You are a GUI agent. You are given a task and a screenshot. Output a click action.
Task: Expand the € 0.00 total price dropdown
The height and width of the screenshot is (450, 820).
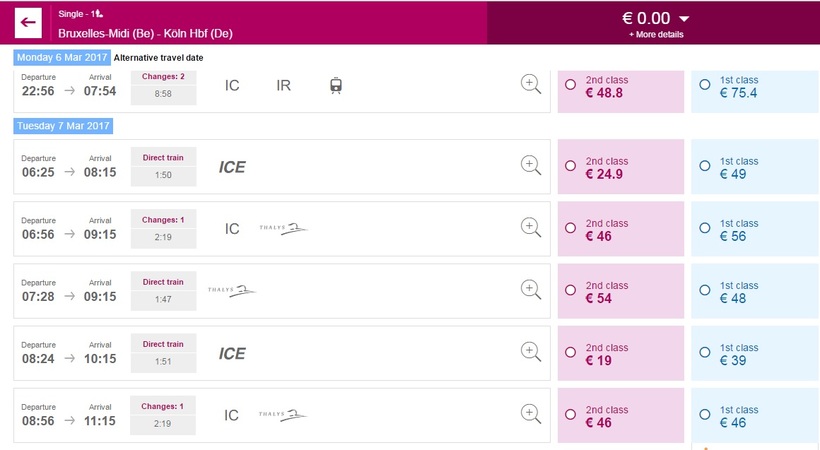pos(684,19)
